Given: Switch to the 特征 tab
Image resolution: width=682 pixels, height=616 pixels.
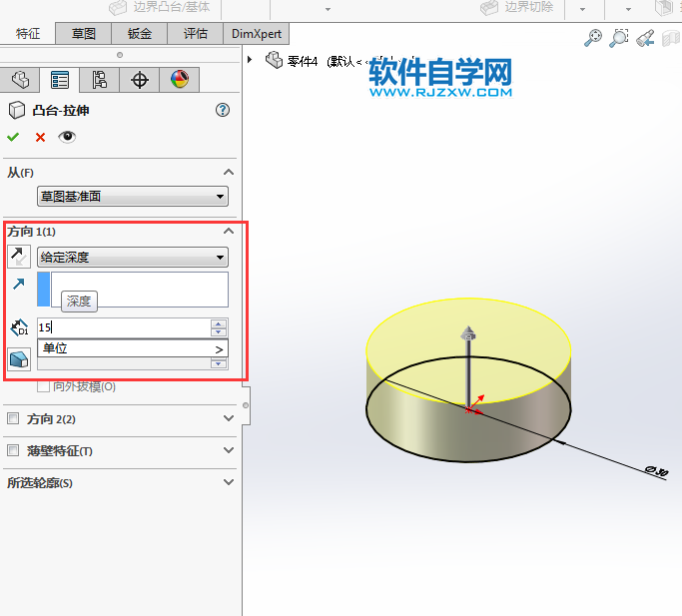Looking at the screenshot, I should [28, 34].
